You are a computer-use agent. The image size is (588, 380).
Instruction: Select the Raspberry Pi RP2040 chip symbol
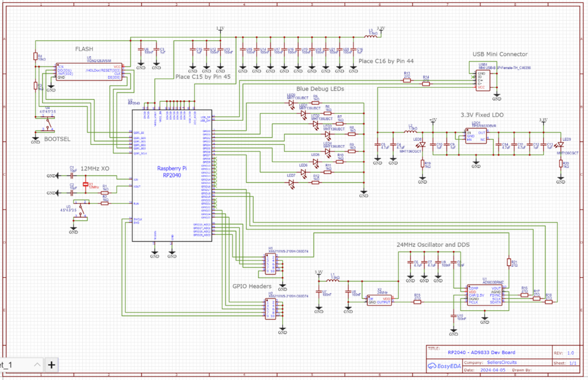(x=172, y=175)
